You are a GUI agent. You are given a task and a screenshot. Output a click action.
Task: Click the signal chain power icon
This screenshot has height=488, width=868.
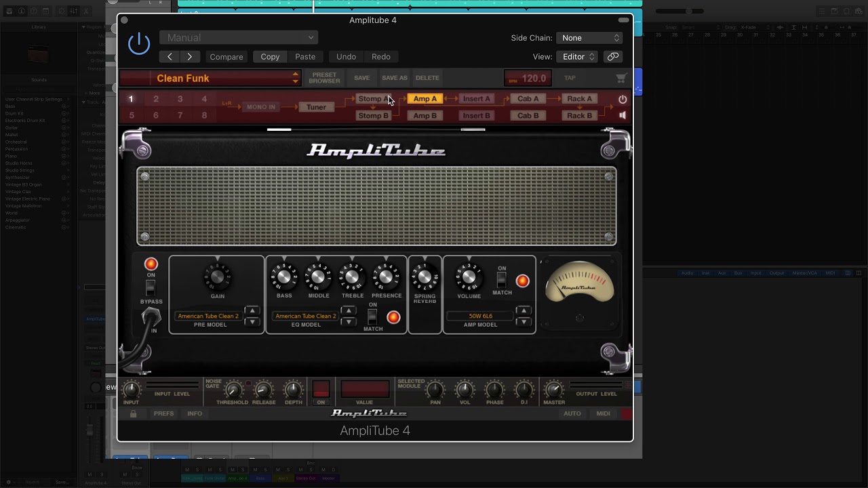[x=623, y=99]
